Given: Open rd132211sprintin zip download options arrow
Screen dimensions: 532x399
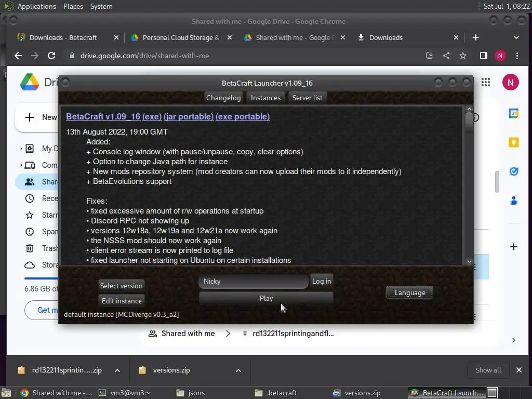Looking at the screenshot, I should 117,370.
